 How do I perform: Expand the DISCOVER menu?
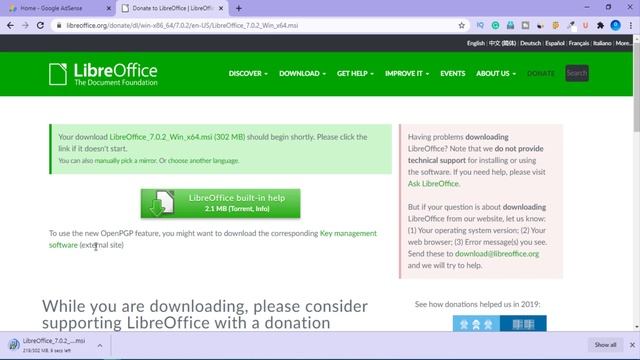click(248, 73)
